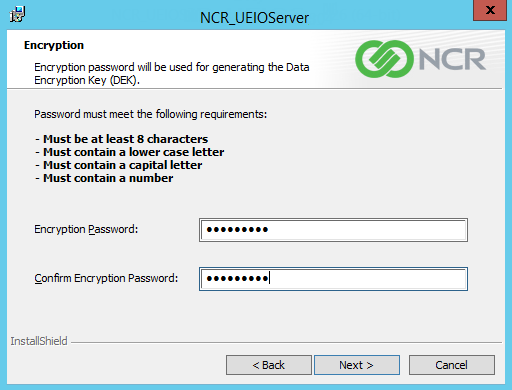
Task: Focus the Encryption Password input field
Action: 333,230
